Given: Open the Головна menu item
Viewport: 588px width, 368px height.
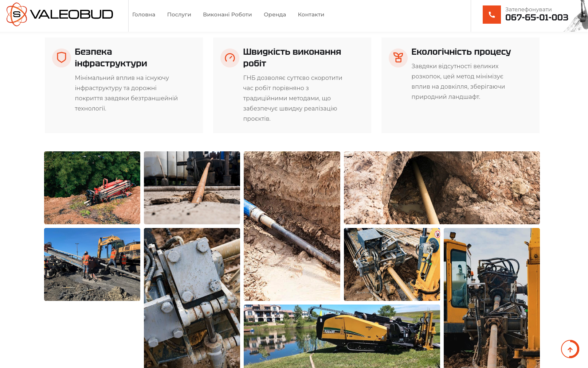Looking at the screenshot, I should point(144,15).
